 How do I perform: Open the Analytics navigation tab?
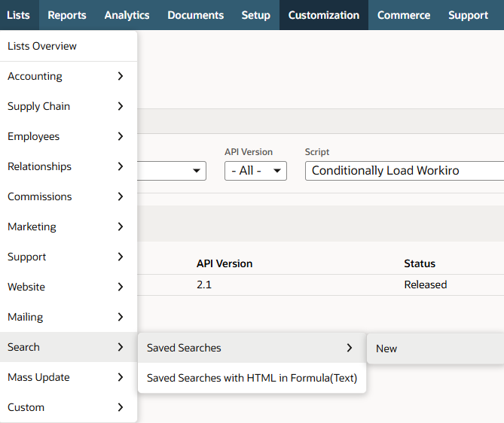127,15
